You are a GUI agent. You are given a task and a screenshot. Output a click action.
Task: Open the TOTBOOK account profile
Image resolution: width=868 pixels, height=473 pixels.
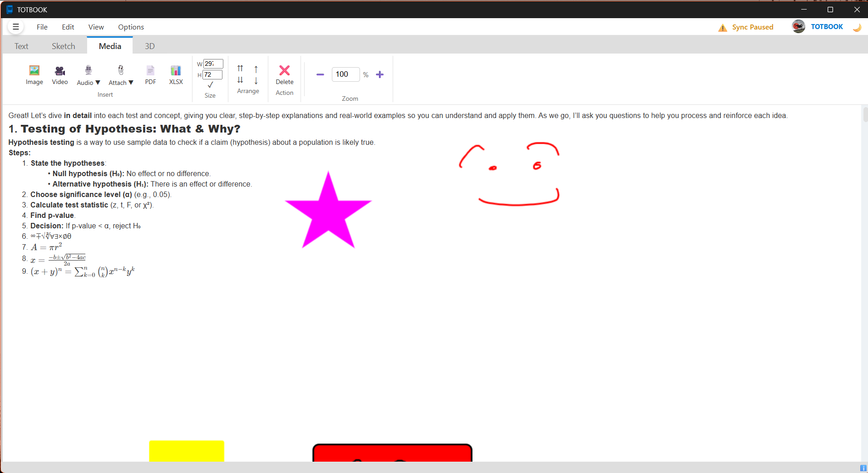coord(818,27)
